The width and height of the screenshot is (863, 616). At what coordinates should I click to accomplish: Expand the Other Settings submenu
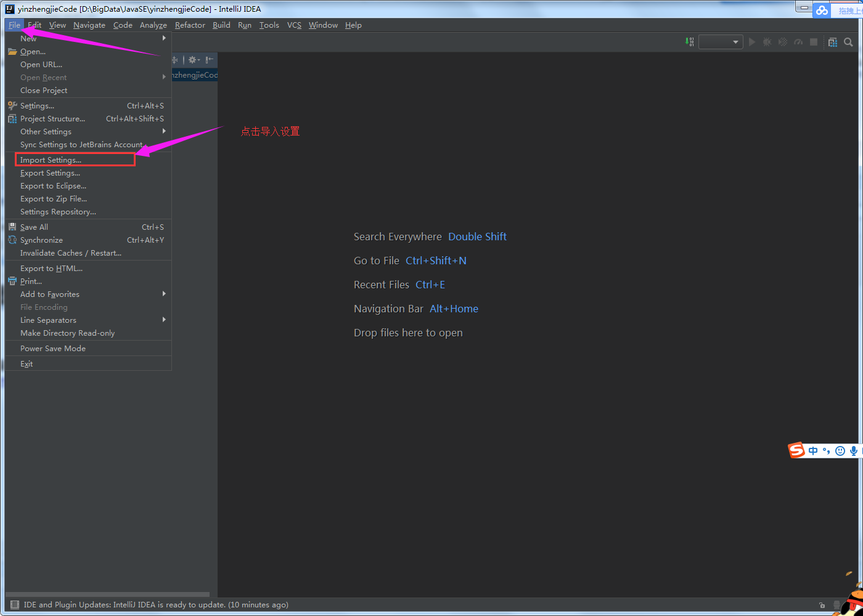(x=88, y=131)
